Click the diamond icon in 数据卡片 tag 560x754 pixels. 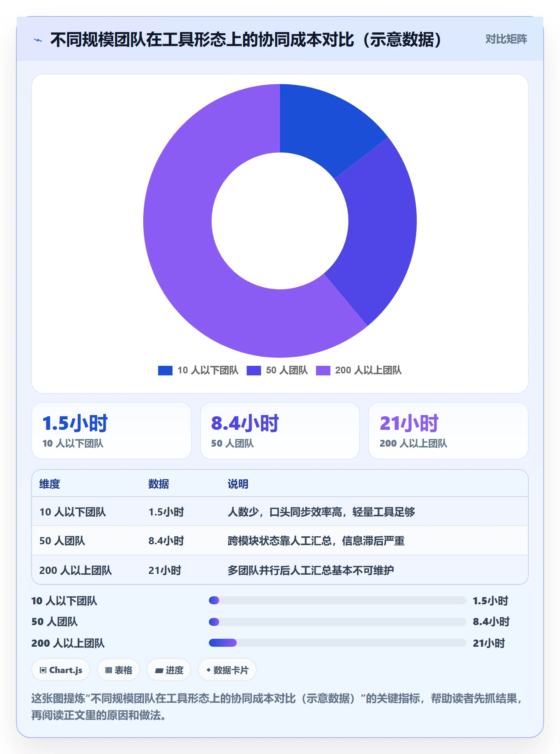(x=208, y=670)
